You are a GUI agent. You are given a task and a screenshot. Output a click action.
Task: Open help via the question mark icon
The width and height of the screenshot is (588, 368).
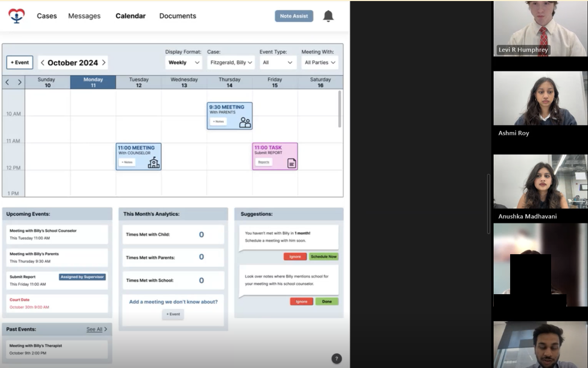337,359
